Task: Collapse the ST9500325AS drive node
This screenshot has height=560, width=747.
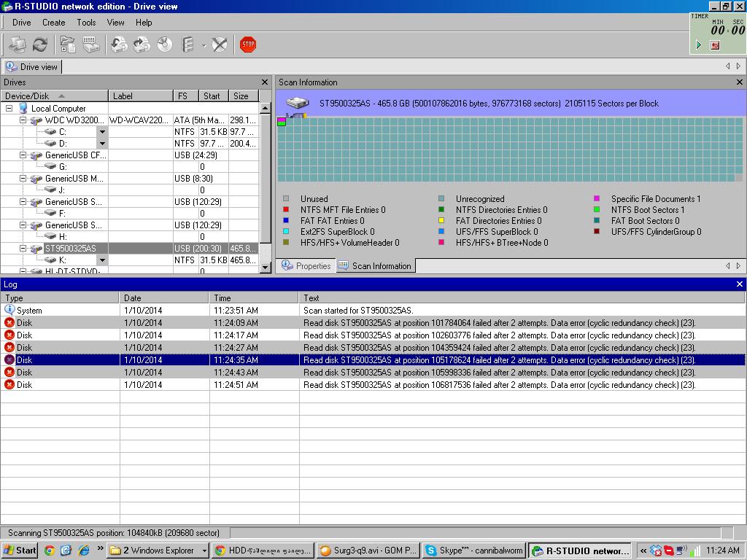Action: 23,249
